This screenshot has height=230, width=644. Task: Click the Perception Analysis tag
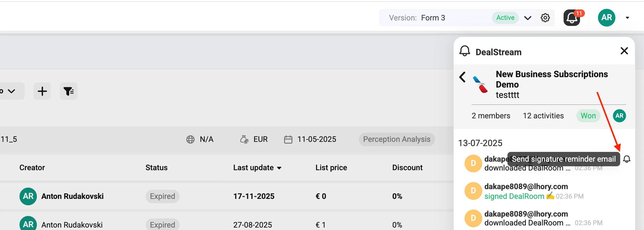pos(396,139)
